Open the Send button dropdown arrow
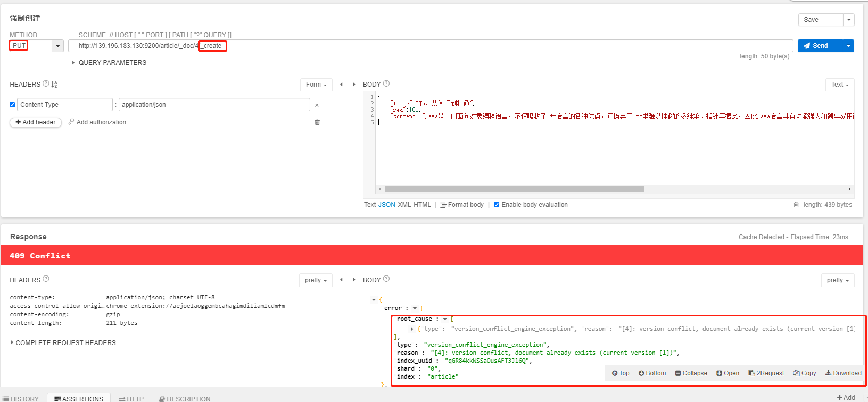This screenshot has height=402, width=868. pos(849,46)
